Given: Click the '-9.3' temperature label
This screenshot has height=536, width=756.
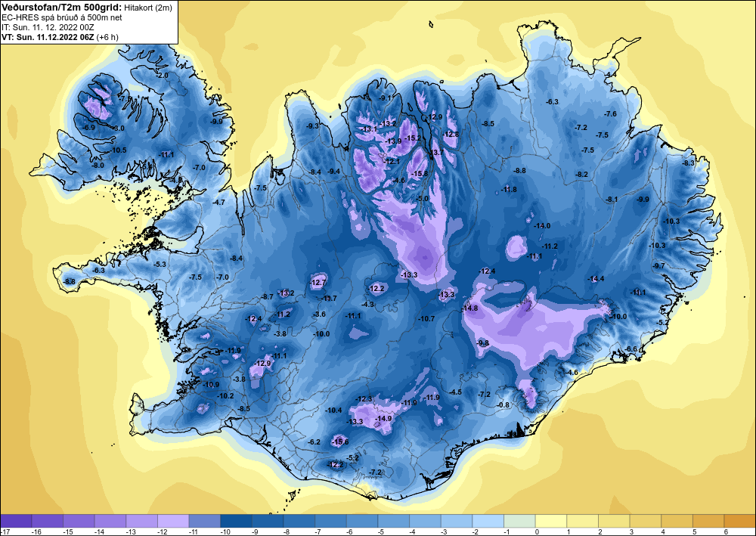Looking at the screenshot, I should (x=313, y=126).
